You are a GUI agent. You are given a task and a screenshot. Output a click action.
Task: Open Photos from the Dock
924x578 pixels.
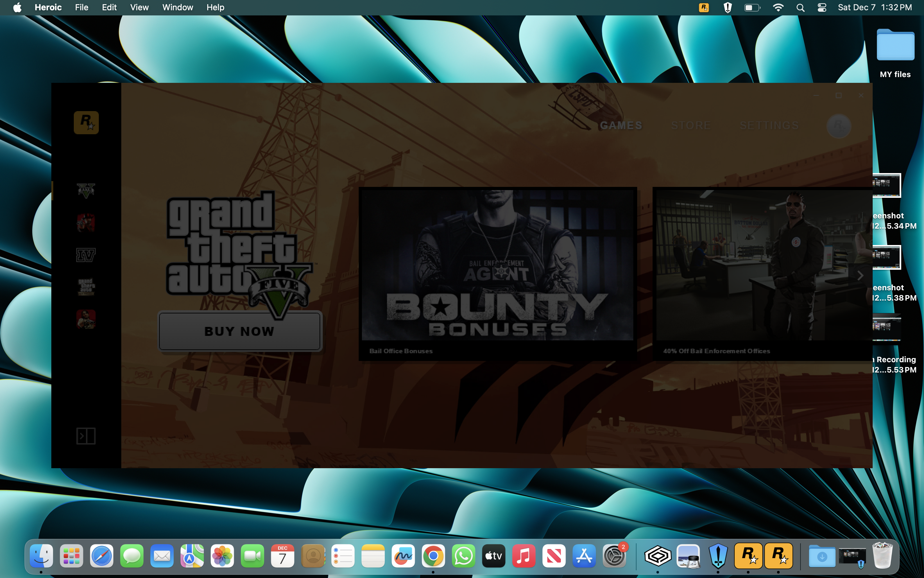click(x=222, y=556)
